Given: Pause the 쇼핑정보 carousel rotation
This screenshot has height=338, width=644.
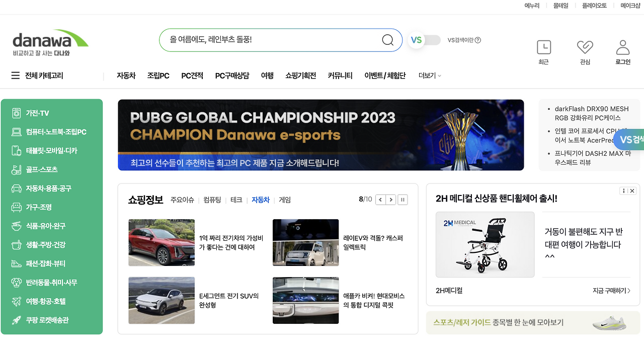Looking at the screenshot, I should pos(403,199).
